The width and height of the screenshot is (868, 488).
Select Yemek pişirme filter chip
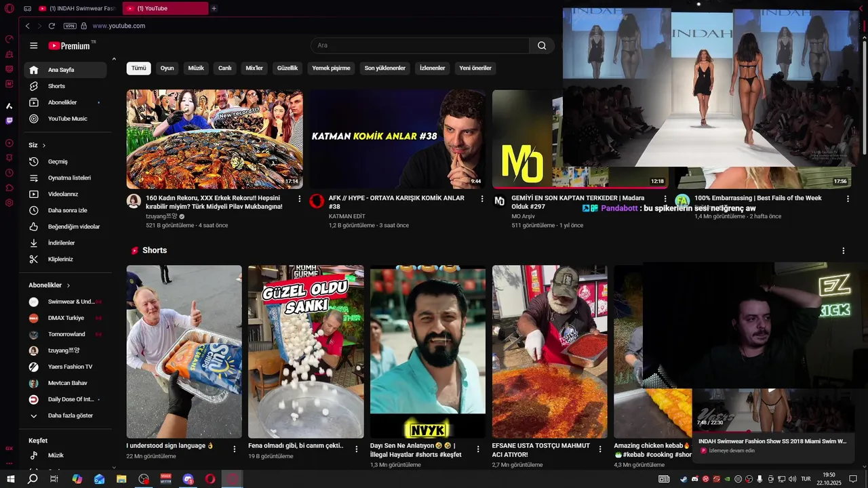331,68
